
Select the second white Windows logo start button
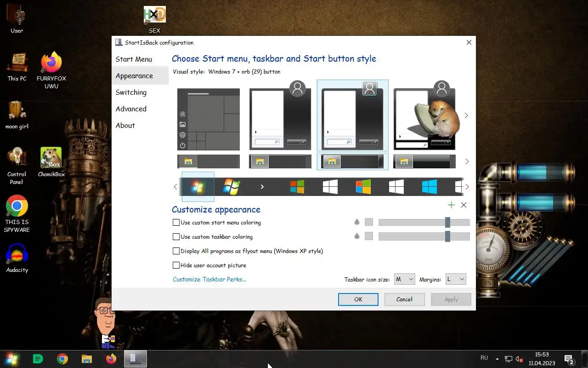tap(396, 187)
